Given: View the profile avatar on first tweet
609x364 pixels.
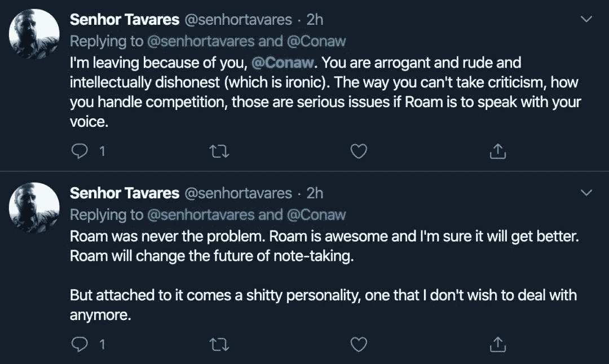Looking at the screenshot, I should (x=34, y=34).
